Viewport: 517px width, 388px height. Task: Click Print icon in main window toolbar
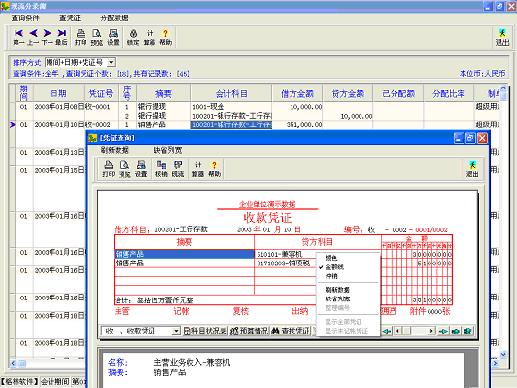pyautogui.click(x=80, y=37)
